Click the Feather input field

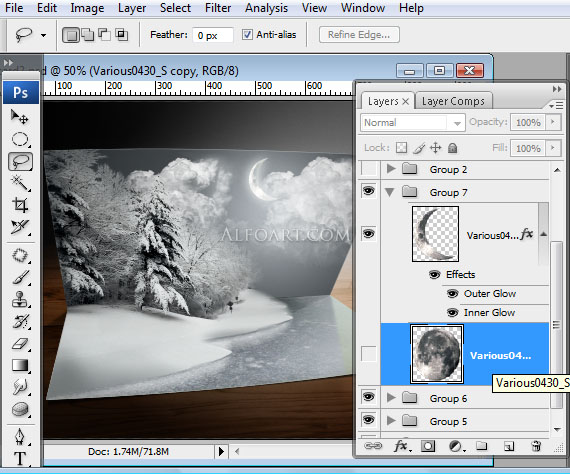(213, 35)
